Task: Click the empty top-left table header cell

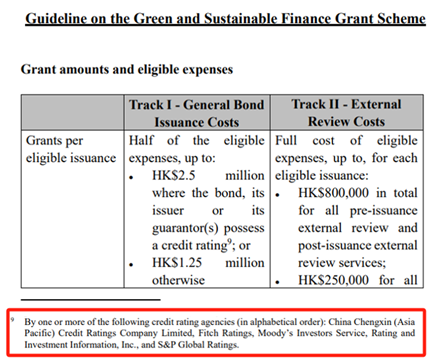Action: pos(72,113)
